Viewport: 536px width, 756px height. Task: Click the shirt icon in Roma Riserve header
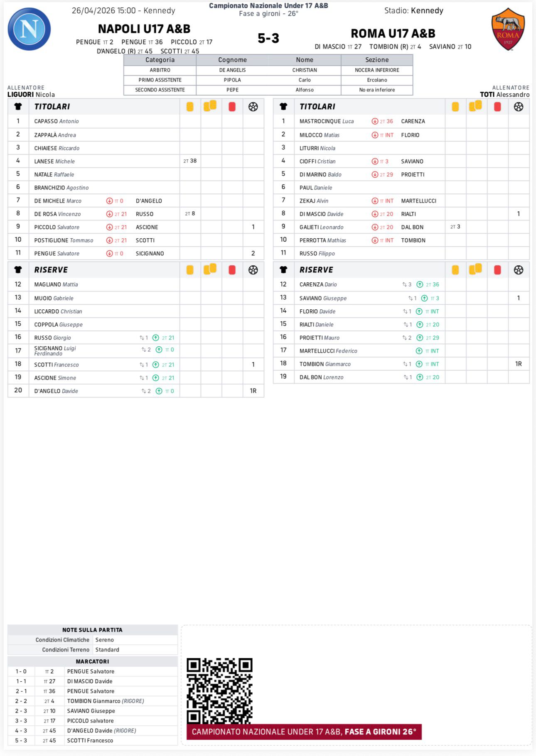(283, 270)
